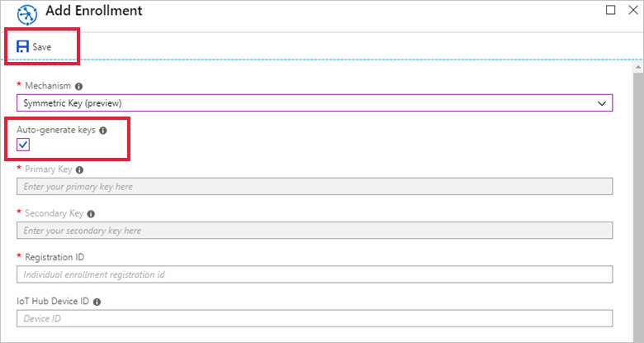Screen dimensions: 644x343
Task: Click the Primary Key input field
Action: click(x=314, y=187)
